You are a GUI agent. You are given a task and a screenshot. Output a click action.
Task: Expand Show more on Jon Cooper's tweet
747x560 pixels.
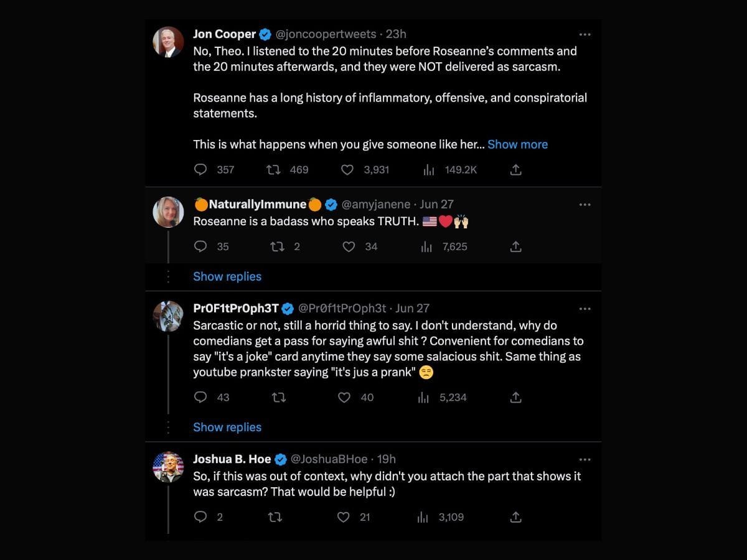coord(518,144)
